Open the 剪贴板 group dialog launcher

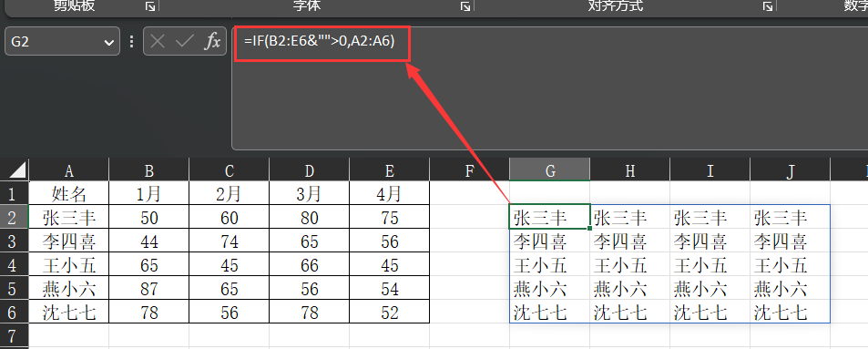point(150,6)
